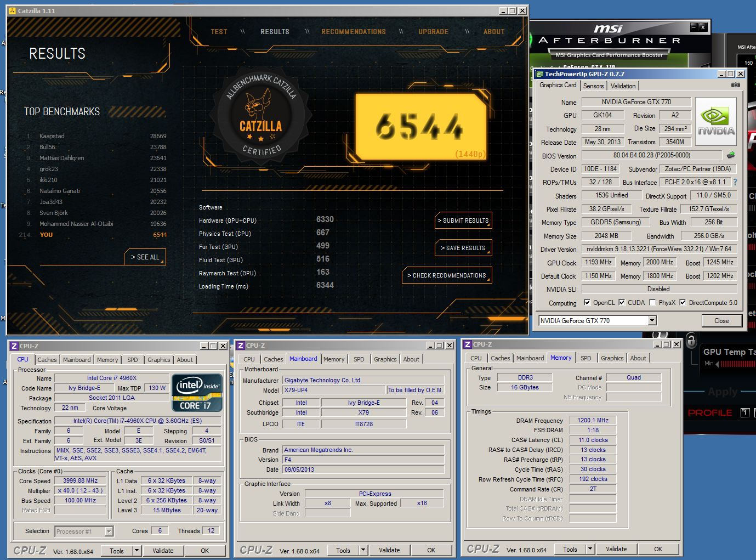Click the Bus Interface question mark icon
The image size is (756, 560).
[x=735, y=182]
